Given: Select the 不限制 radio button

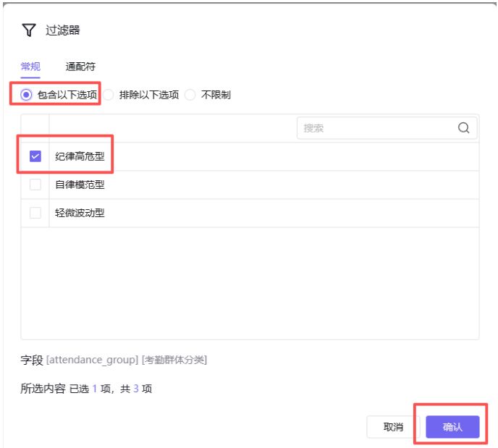Looking at the screenshot, I should click(x=190, y=95).
